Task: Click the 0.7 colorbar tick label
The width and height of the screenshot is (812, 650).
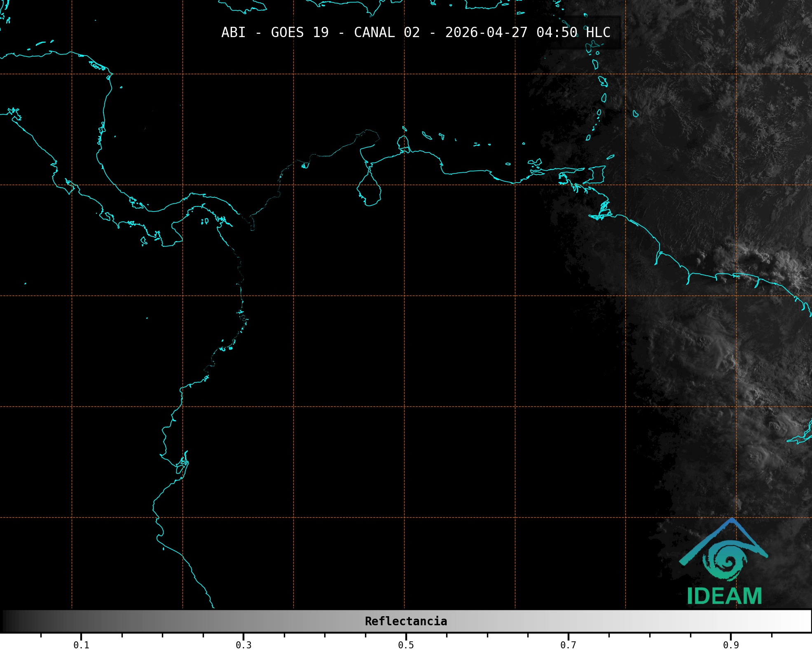Action: (568, 645)
